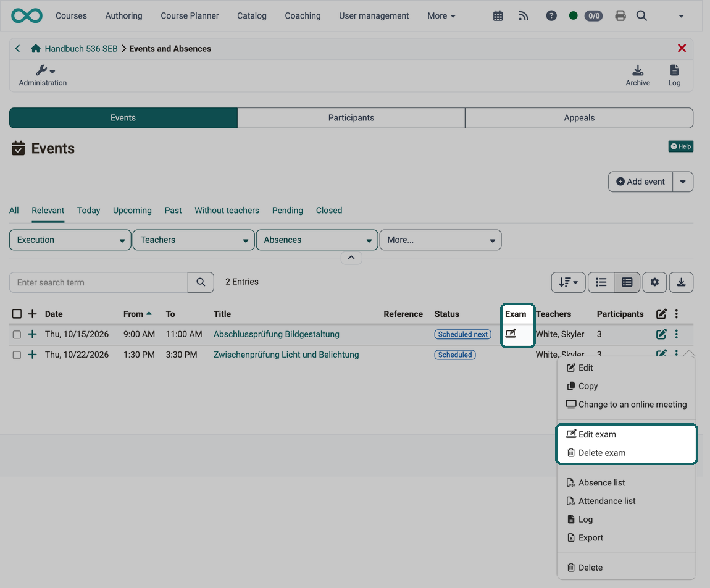Open the Teachers filter dropdown

point(194,240)
